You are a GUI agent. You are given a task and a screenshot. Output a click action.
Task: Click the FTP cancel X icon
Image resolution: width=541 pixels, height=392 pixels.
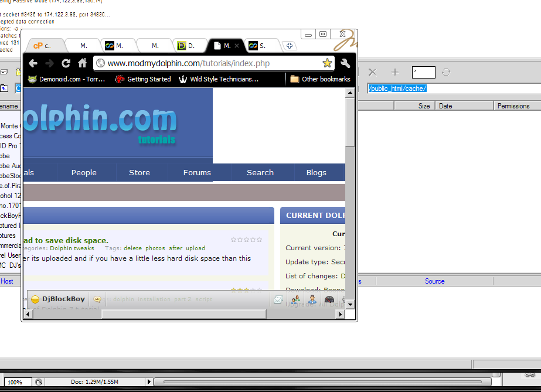(372, 72)
